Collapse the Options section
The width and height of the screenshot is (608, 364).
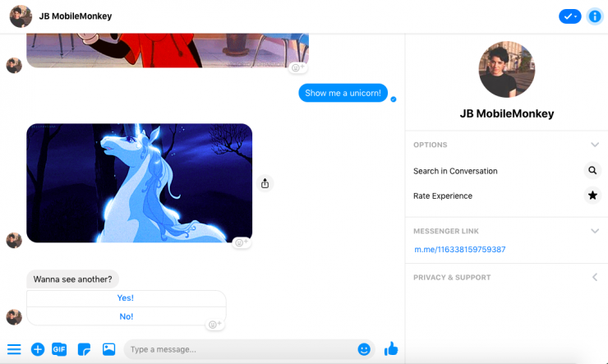594,145
